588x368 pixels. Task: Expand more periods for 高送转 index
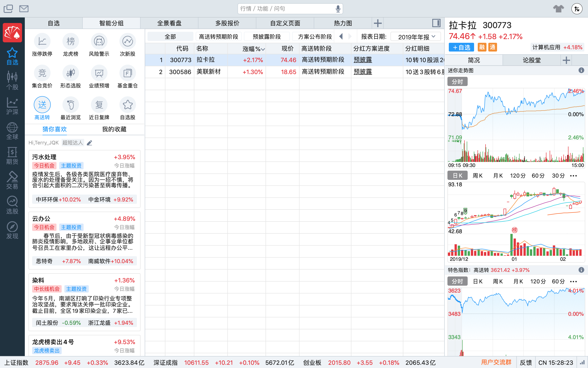574,282
